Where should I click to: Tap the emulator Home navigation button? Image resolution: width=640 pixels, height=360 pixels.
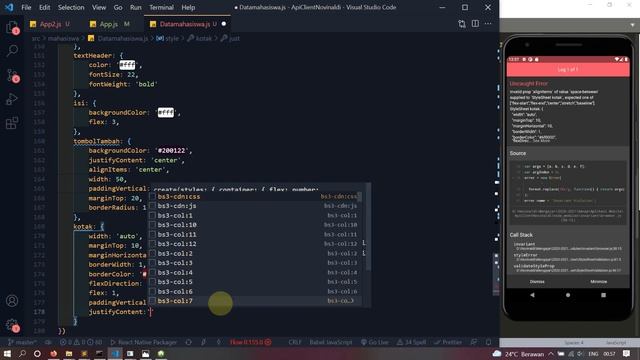pyautogui.click(x=568, y=295)
